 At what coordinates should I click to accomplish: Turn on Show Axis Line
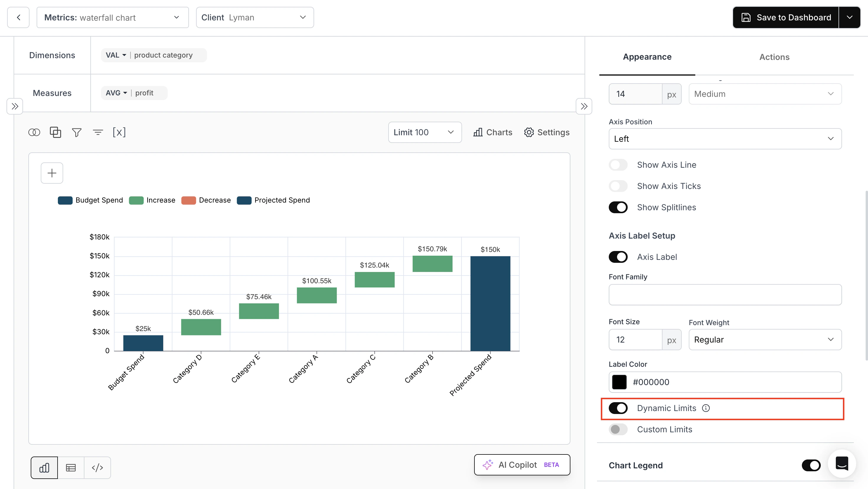(618, 165)
